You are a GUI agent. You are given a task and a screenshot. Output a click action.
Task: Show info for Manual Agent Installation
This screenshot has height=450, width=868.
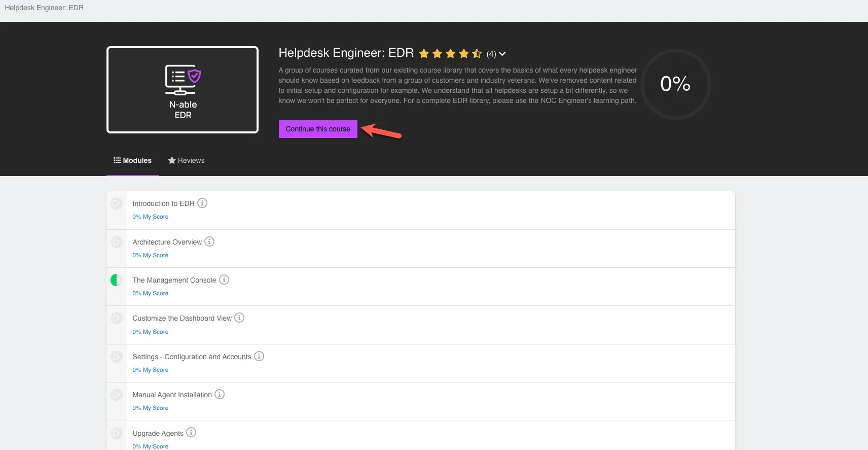coord(220,394)
